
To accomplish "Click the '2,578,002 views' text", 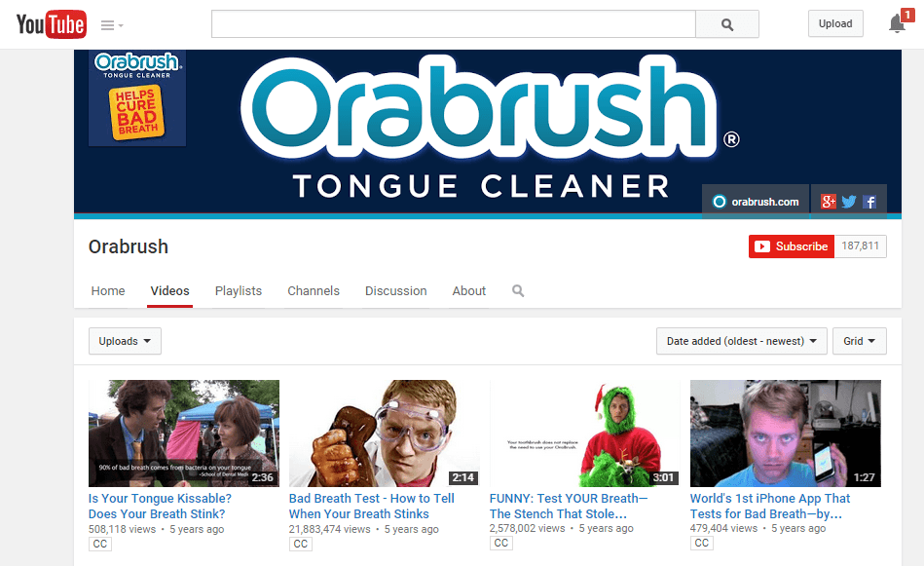I will 528,528.
